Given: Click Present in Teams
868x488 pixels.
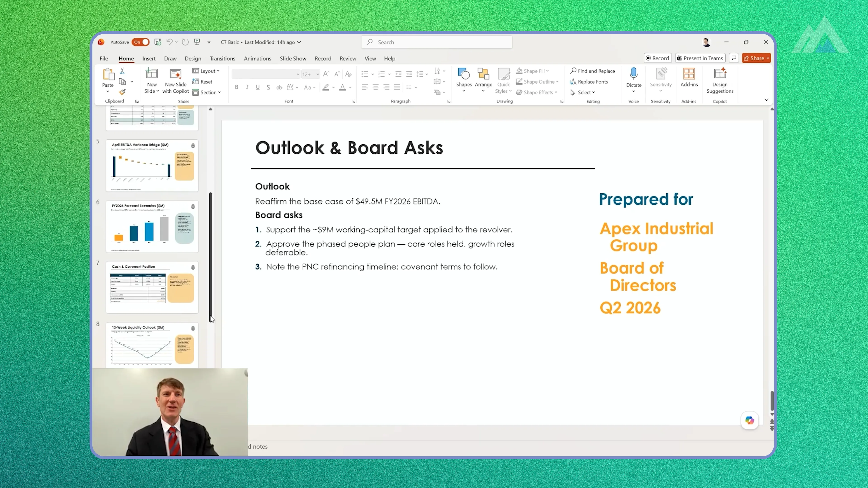Looking at the screenshot, I should coord(700,58).
